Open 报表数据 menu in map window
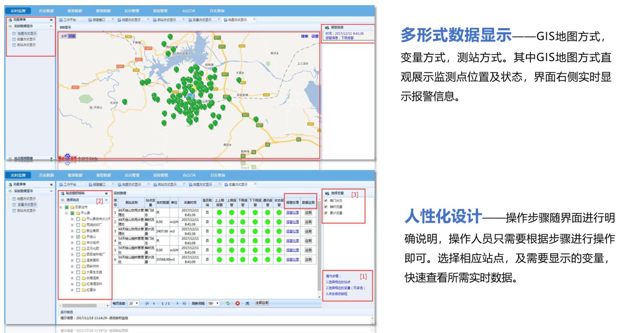The height and width of the screenshot is (333, 644). tap(75, 11)
